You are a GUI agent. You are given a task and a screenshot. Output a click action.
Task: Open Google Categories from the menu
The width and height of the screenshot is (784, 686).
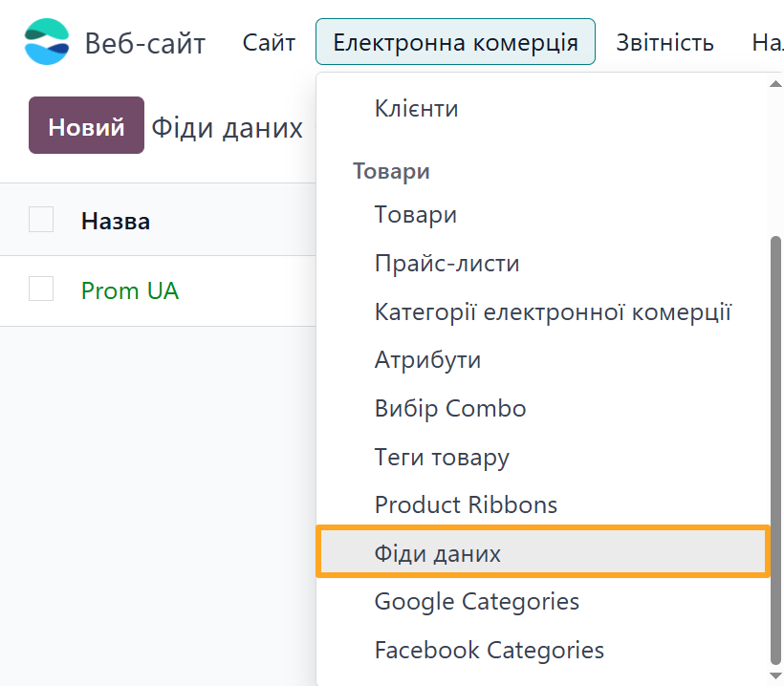tap(477, 602)
